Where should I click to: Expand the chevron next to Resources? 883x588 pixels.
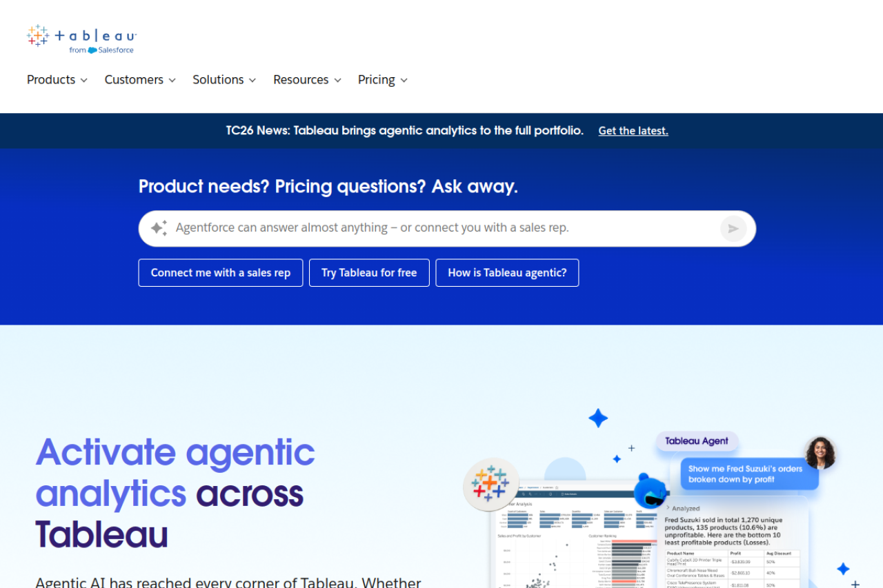pyautogui.click(x=337, y=81)
